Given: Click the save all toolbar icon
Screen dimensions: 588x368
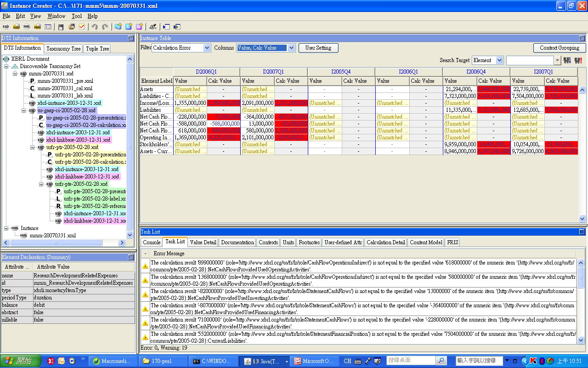Looking at the screenshot, I should coord(72,27).
